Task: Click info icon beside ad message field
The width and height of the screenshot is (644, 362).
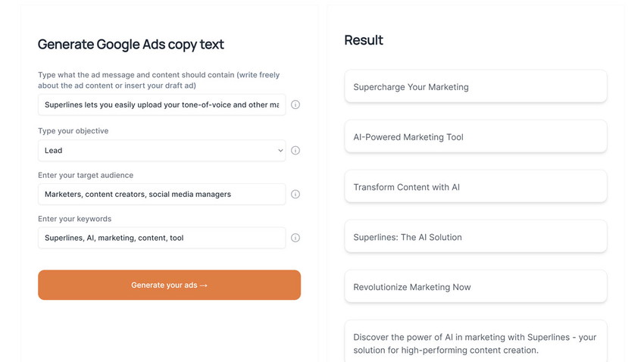Action: pos(295,105)
